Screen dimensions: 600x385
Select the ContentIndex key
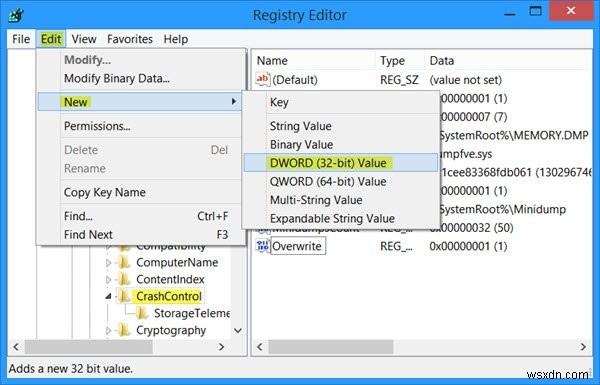click(170, 279)
